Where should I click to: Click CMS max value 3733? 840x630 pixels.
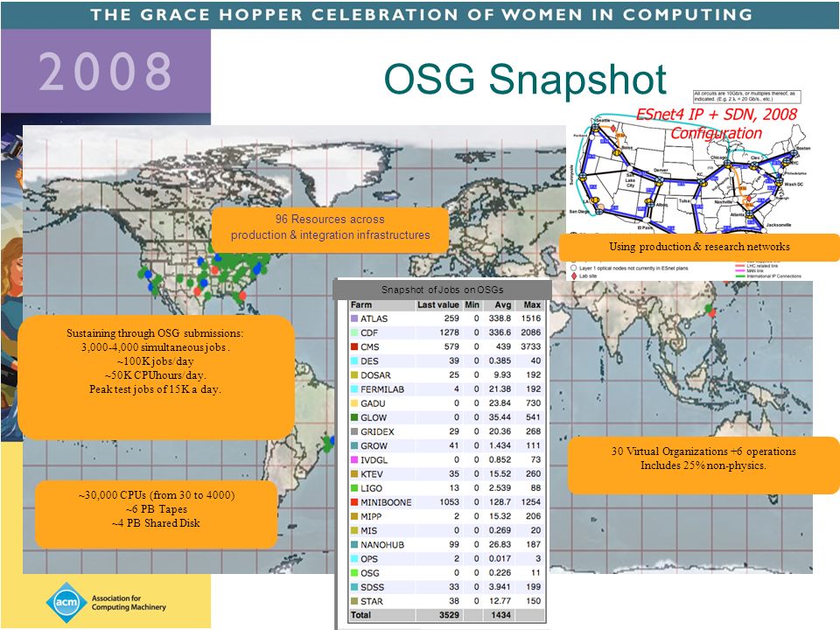(x=531, y=346)
